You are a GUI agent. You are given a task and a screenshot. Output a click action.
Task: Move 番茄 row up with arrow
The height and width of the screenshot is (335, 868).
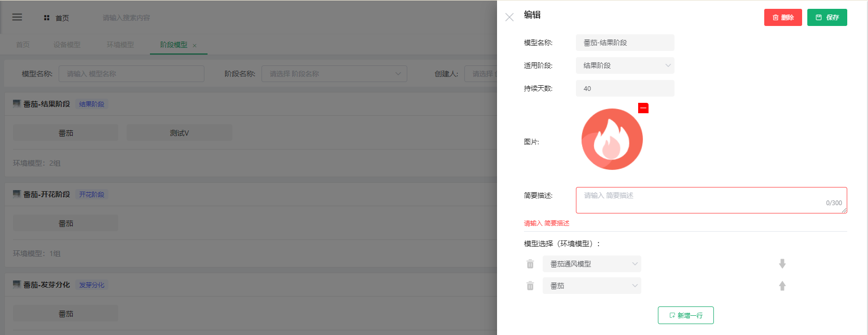[x=782, y=286]
